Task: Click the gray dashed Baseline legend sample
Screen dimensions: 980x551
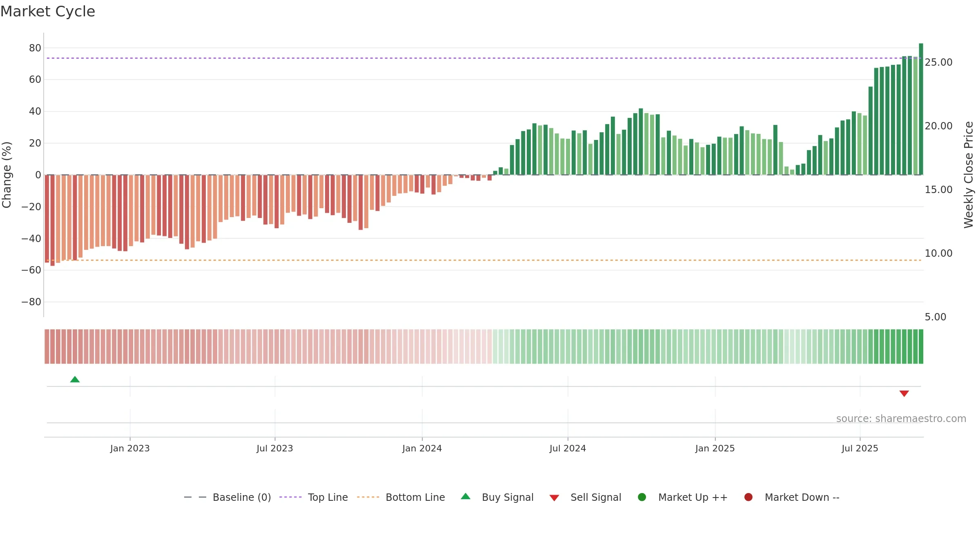Action: pyautogui.click(x=195, y=497)
